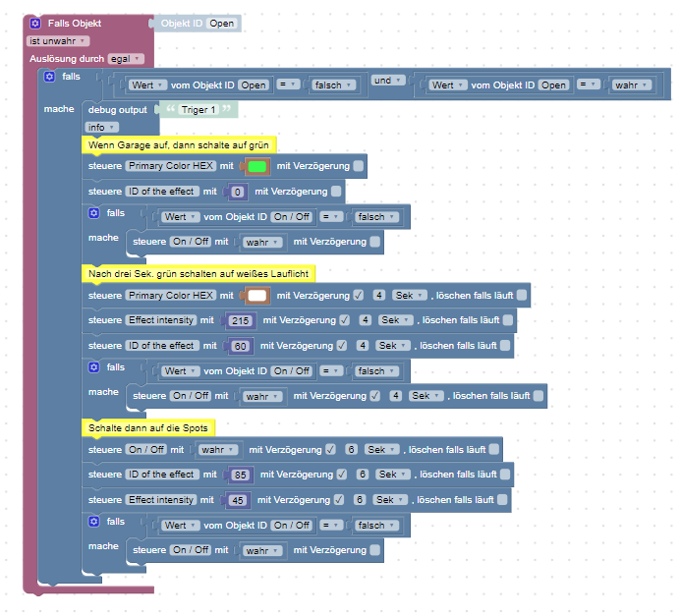Click the gear icon on Falls Objekt block
The height and width of the screenshot is (616, 681).
click(x=35, y=23)
